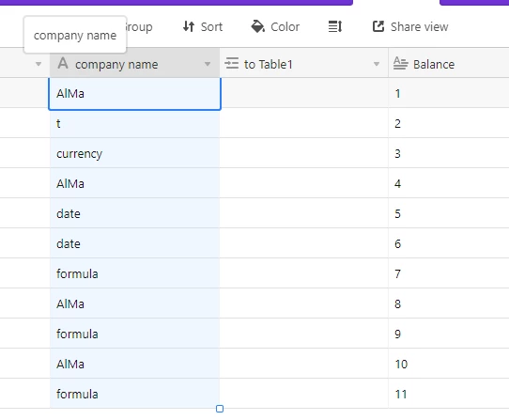Click the text field icon in company name header
Viewport: 509px width, 420px height.
[x=63, y=63]
